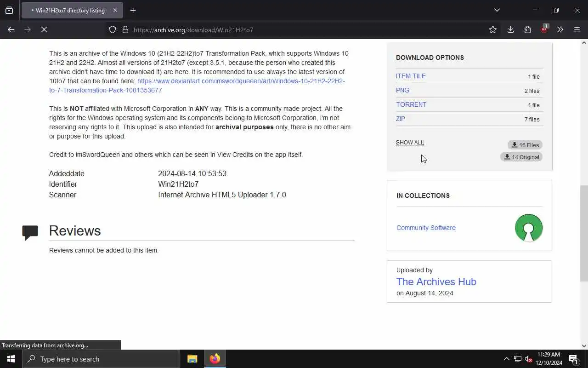Image resolution: width=588 pixels, height=368 pixels.
Task: Show more tools overflow chevron
Action: (560, 29)
